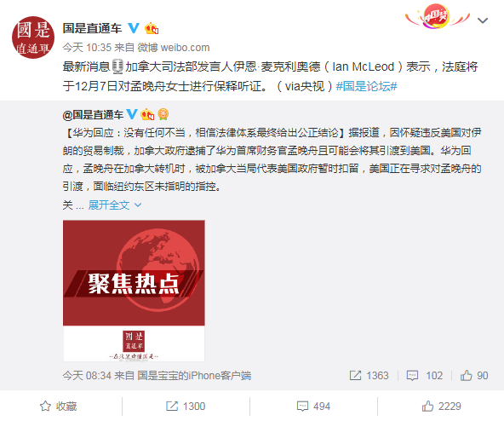Screen dimensions: 504x421
Task: Click the 今天 10:35 timestamp link
Action: coord(87,48)
